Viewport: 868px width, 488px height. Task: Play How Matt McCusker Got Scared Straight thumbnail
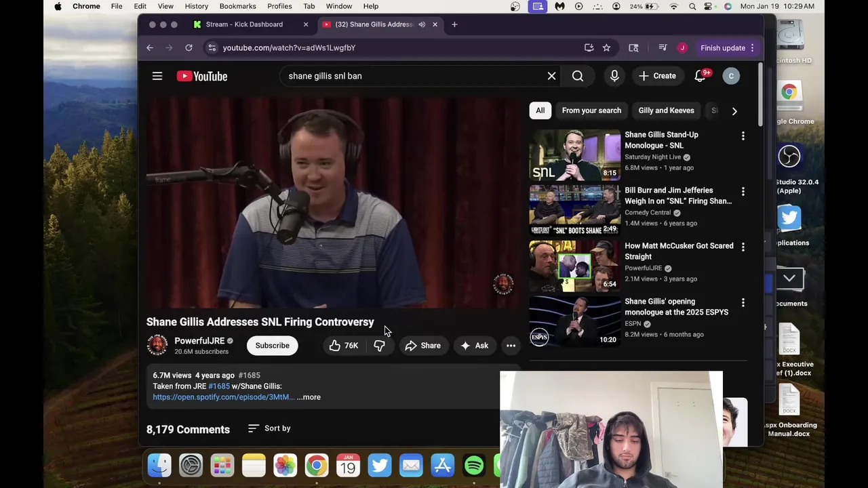pyautogui.click(x=574, y=266)
